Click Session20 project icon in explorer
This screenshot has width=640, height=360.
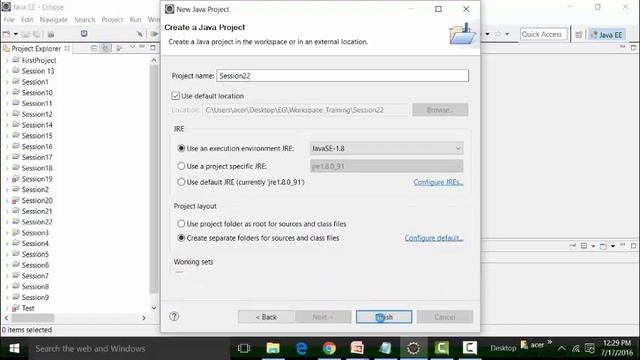coord(16,200)
